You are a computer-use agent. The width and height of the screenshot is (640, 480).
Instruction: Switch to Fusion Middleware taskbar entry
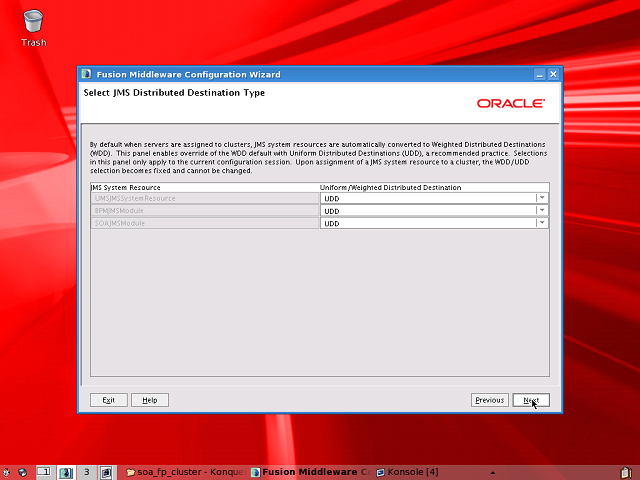(x=311, y=472)
